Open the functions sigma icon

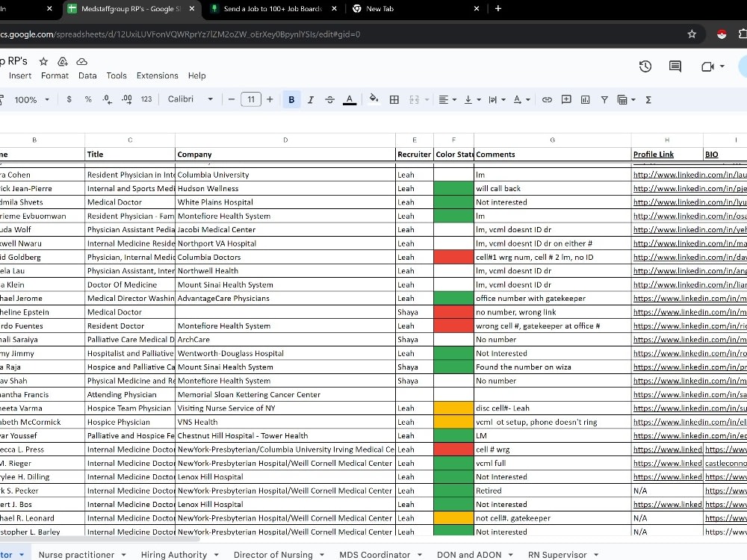(x=648, y=99)
